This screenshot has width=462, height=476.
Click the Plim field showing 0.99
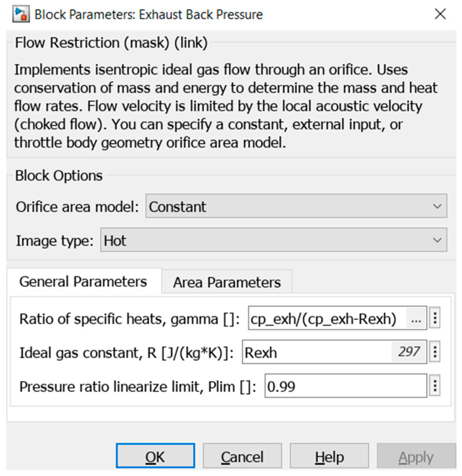tap(345, 386)
